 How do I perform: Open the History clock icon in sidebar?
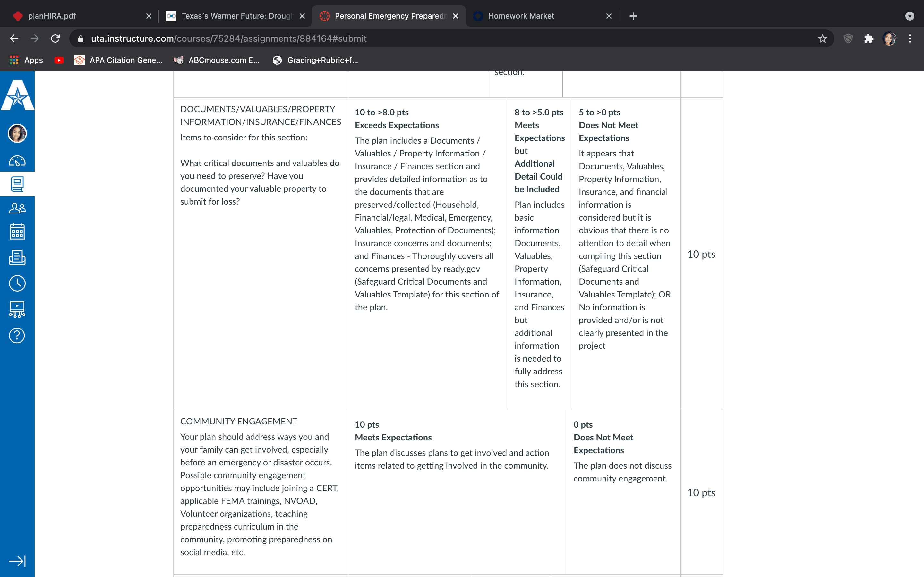pos(17,284)
